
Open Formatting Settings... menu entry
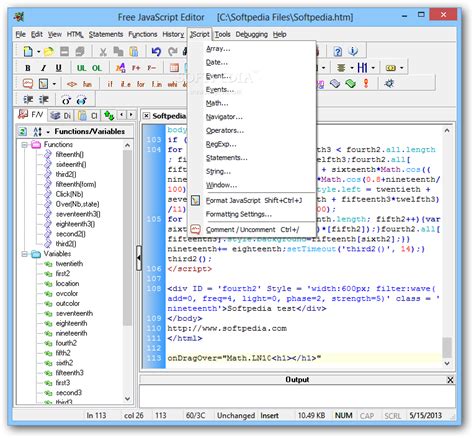pos(239,214)
